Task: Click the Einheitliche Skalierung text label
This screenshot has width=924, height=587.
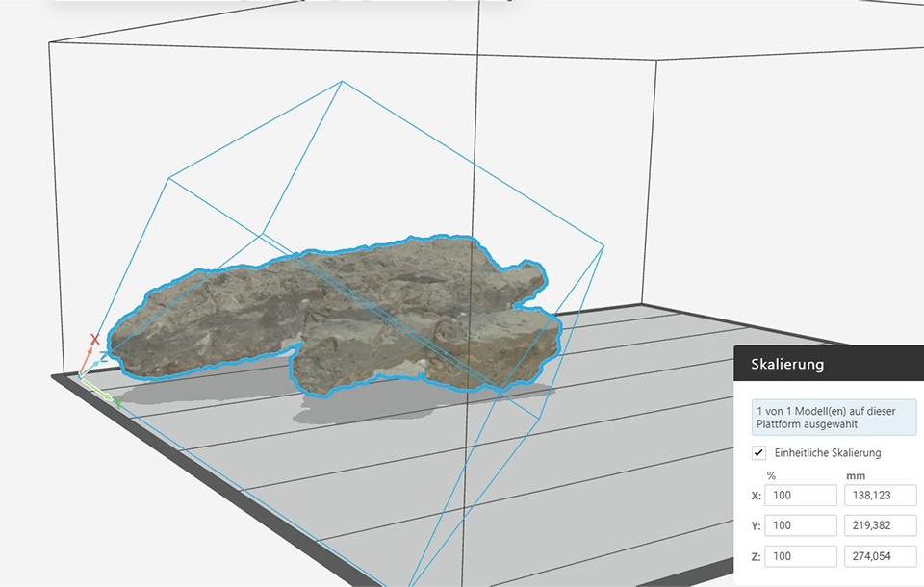Action: coord(827,452)
